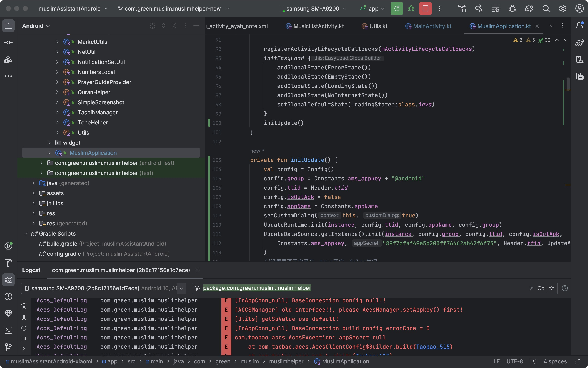The width and height of the screenshot is (588, 368).
Task: Open the Android project view dropdown
Action: click(x=36, y=26)
